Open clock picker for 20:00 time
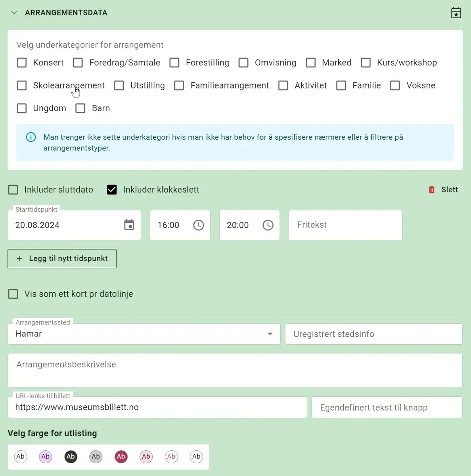The width and height of the screenshot is (471, 476). tap(268, 225)
